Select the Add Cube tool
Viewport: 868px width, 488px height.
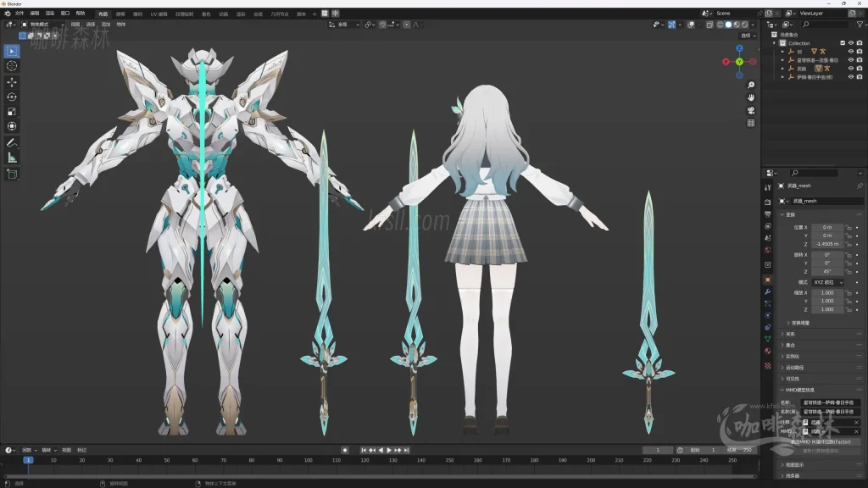click(12, 175)
